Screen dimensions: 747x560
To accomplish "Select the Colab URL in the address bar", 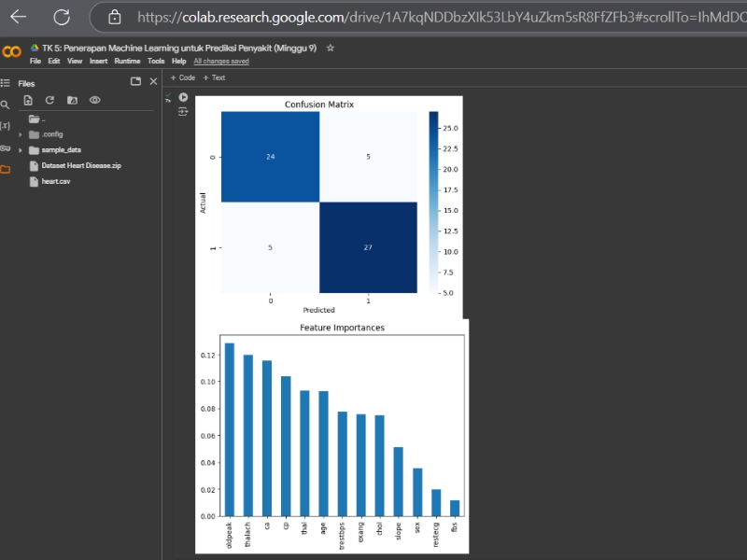I will 442,18.
